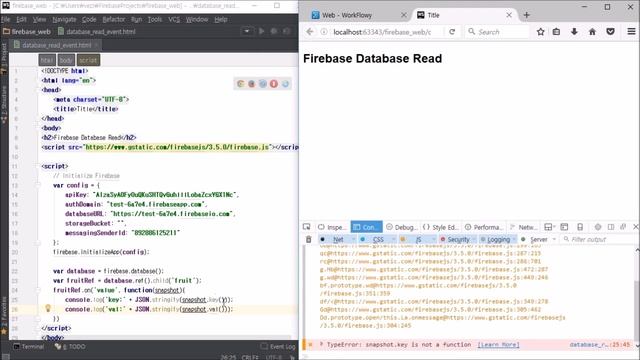This screenshot has width=640, height=360.
Task: Open new tab with plus button
Action: point(527,15)
